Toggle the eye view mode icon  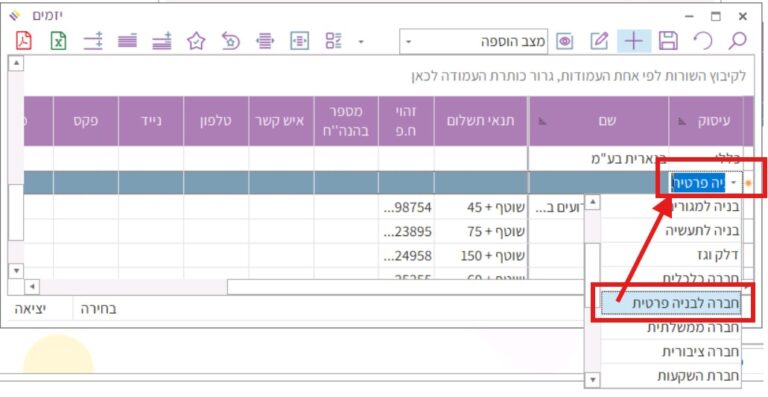point(565,42)
